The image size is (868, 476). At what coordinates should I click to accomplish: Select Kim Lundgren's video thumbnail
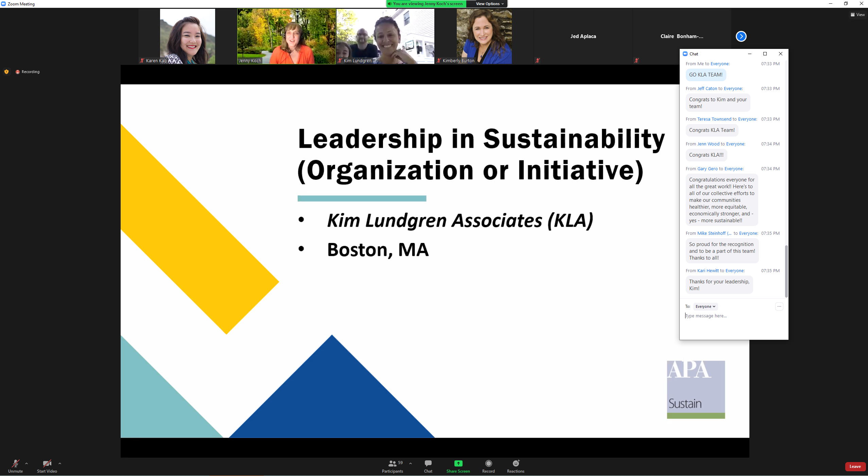click(x=385, y=36)
